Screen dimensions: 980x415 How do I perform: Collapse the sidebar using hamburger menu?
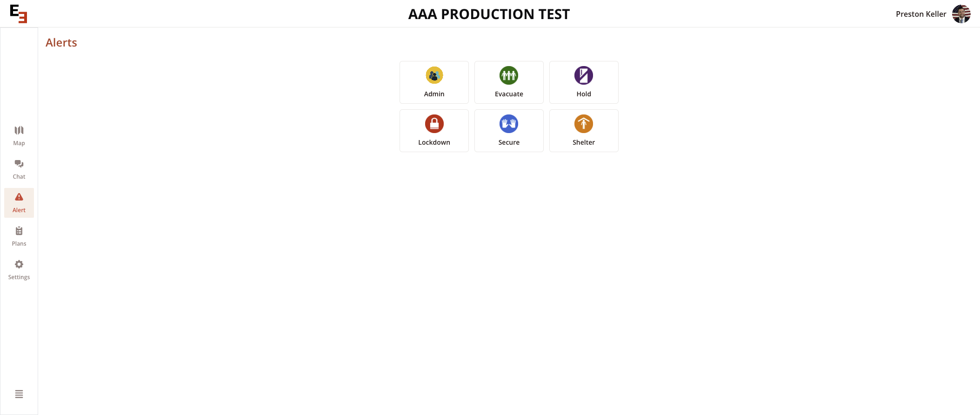coord(19,394)
